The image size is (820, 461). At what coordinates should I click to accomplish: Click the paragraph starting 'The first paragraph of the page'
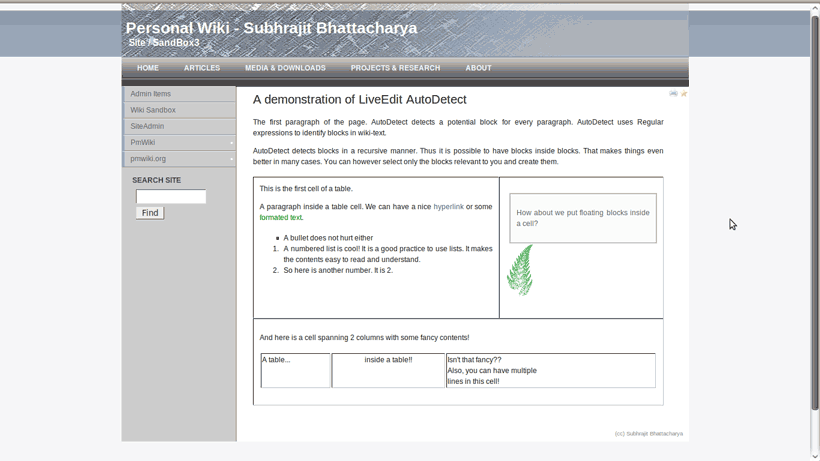[458, 128]
